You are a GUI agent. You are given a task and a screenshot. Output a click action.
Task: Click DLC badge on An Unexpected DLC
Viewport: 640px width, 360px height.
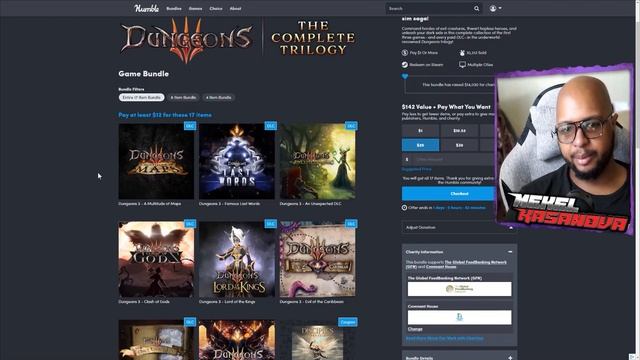pos(351,126)
